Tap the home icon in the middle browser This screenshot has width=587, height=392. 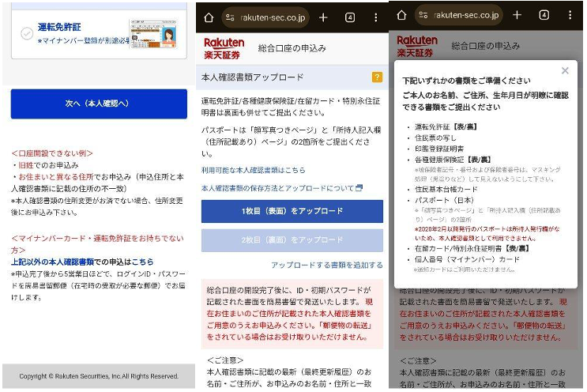click(209, 17)
